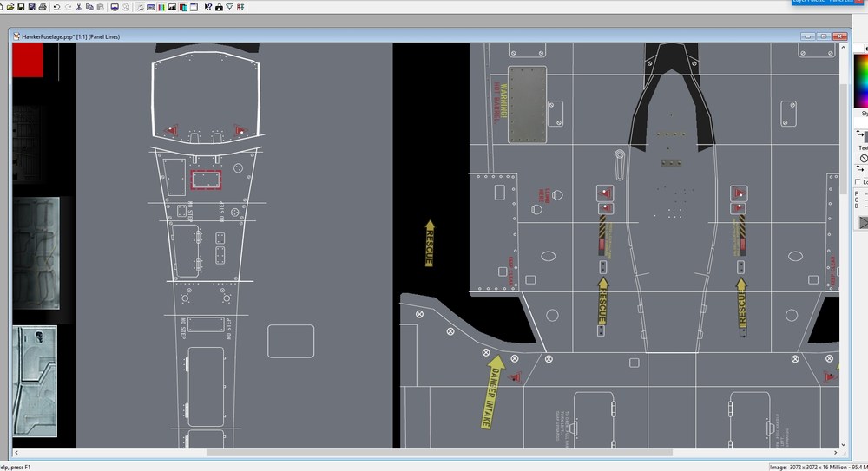
Task: Click the scroll down arrow
Action: [x=843, y=444]
